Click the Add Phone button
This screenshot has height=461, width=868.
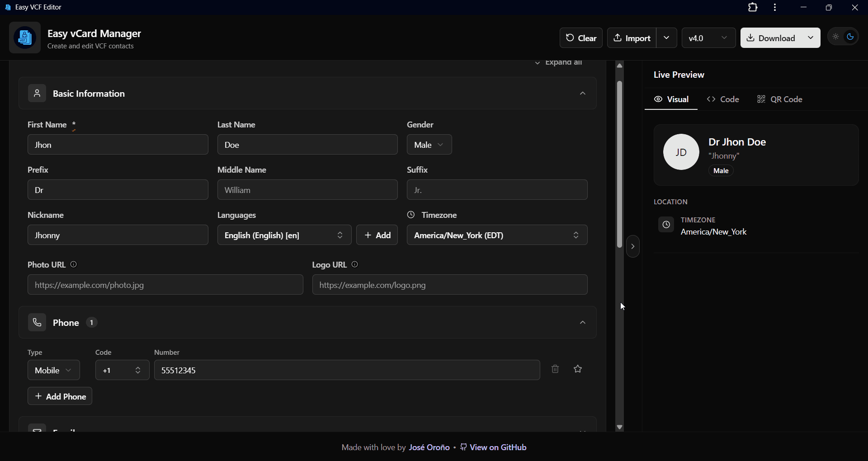click(x=60, y=396)
